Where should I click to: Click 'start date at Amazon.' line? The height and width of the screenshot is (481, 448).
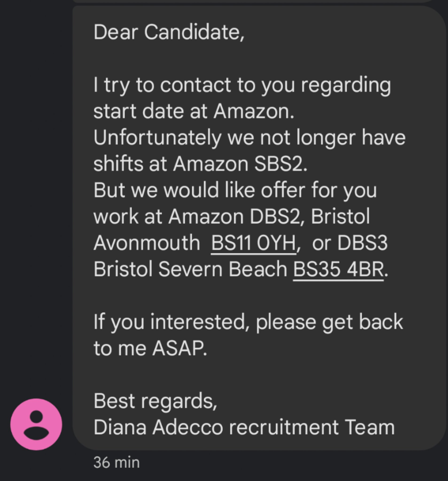[x=194, y=111]
